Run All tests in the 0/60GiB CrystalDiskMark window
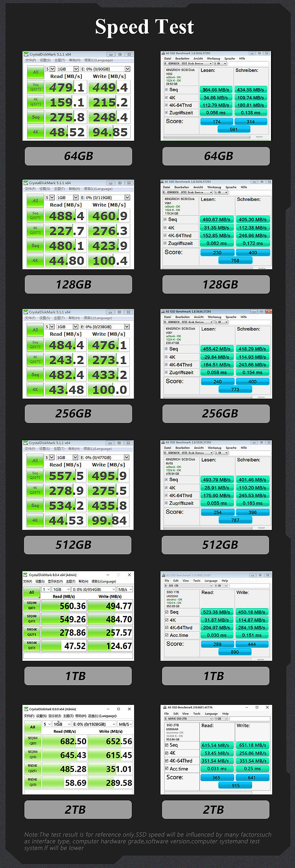Viewport: 295px width, 868px height. (35, 72)
